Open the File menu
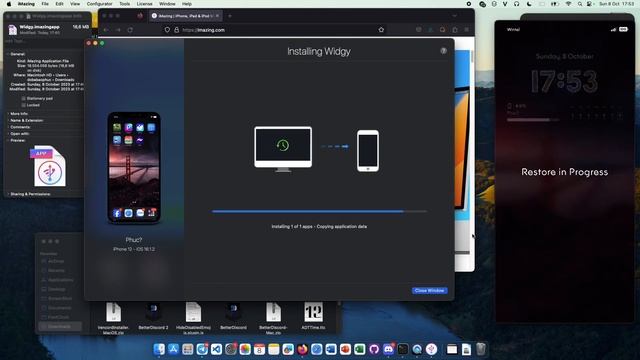Screen dimensions: 640x360 point(45,4)
